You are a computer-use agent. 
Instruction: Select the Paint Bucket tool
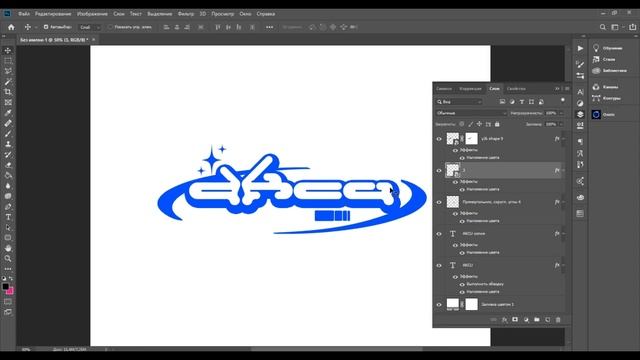pos(8,175)
